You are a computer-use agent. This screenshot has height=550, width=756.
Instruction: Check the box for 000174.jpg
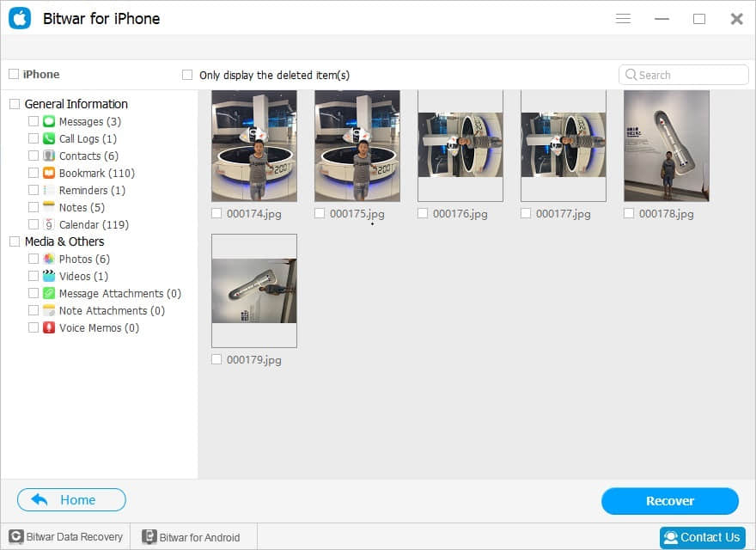(216, 213)
